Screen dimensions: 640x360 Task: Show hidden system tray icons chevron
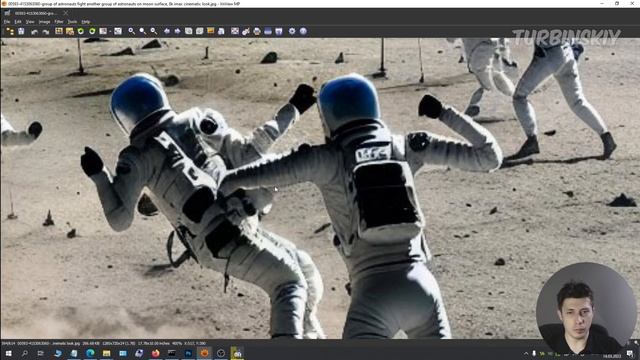point(526,353)
